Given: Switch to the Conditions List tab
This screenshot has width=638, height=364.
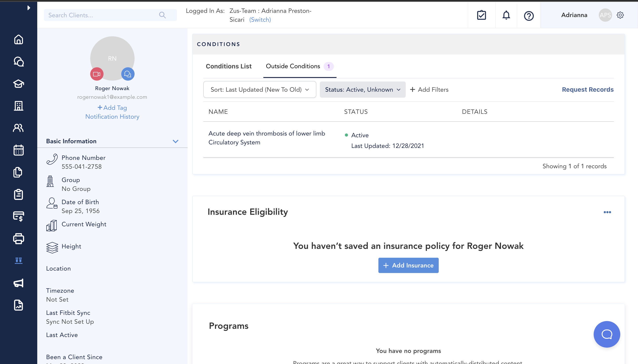Looking at the screenshot, I should pyautogui.click(x=229, y=66).
